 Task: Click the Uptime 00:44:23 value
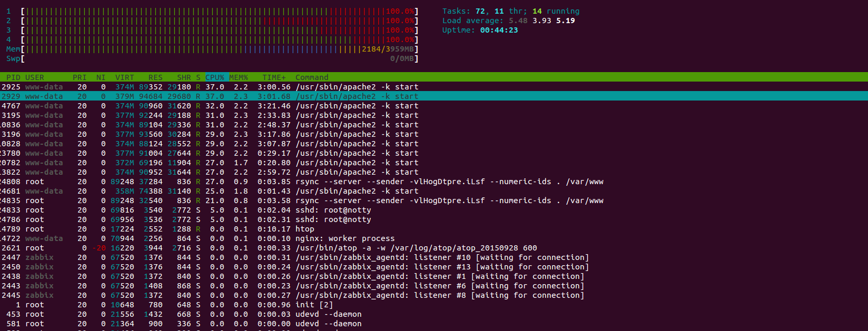click(499, 30)
